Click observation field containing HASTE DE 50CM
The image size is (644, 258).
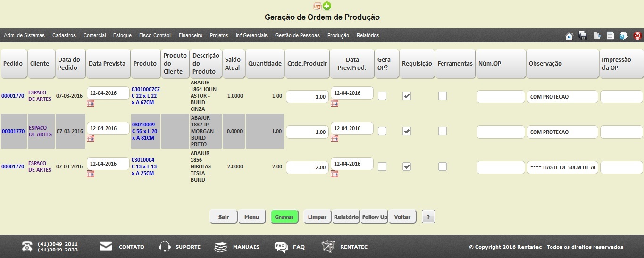point(562,167)
